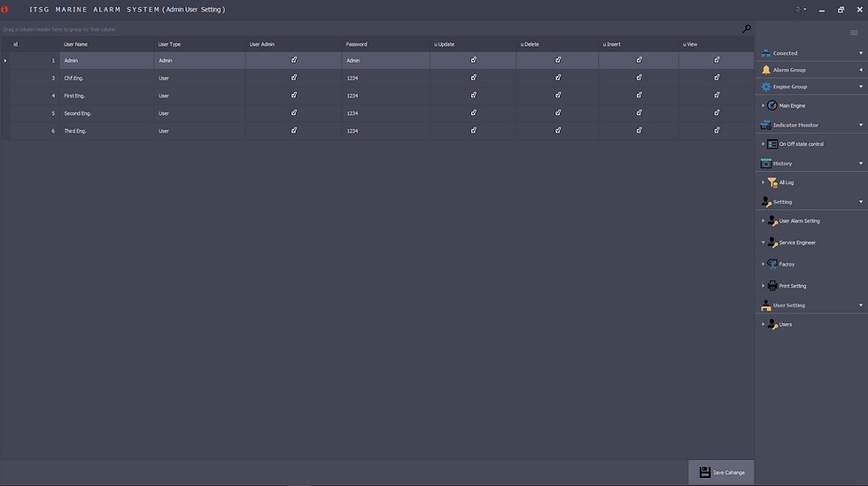This screenshot has width=868, height=486.
Task: Sort by the id column header
Action: click(35, 44)
